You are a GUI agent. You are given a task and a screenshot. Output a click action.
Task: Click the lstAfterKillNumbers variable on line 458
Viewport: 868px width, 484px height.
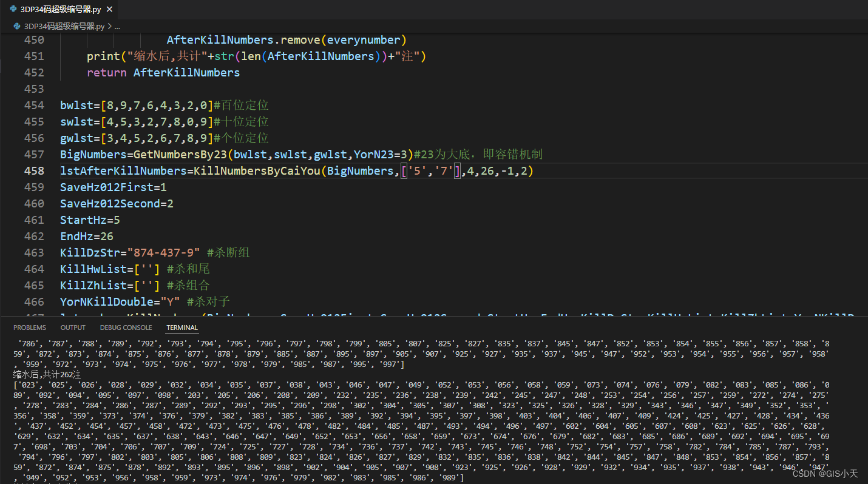[x=123, y=171]
